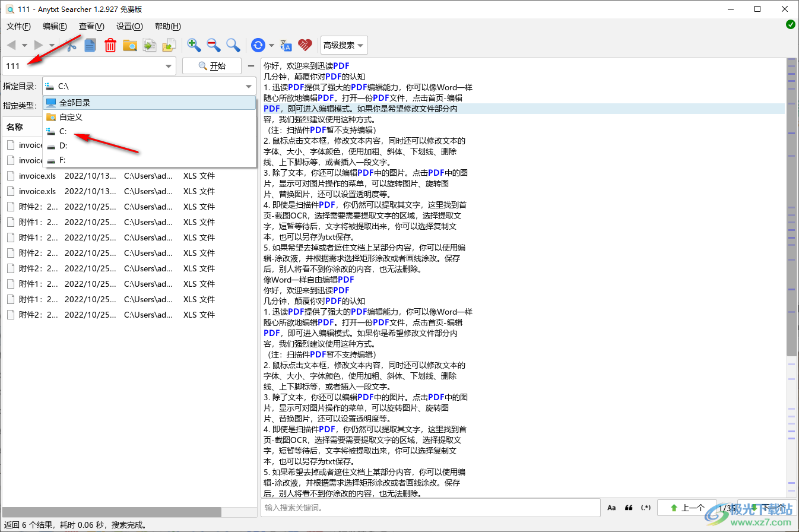Open forward history dropdown arrow
This screenshot has height=532, width=799.
52,45
